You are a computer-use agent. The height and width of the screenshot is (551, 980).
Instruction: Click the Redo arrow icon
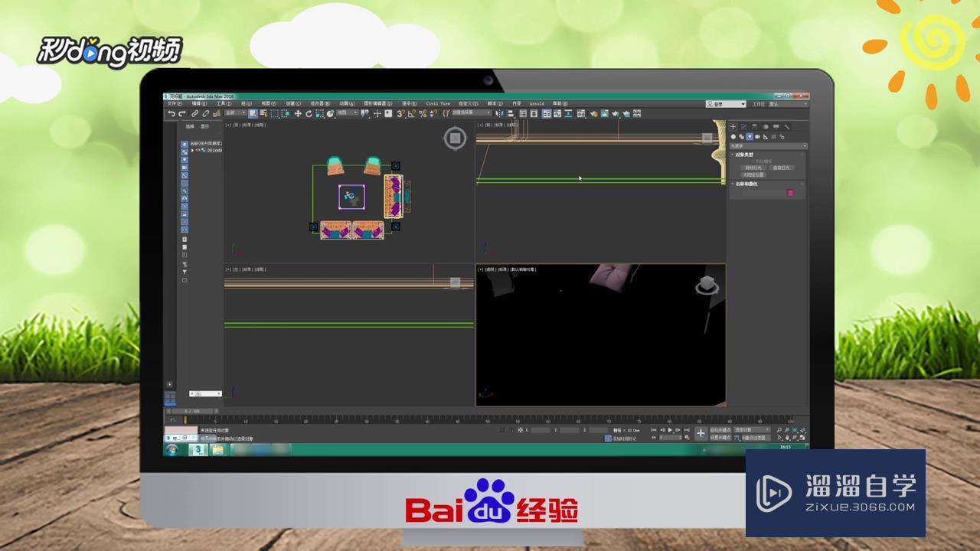pyautogui.click(x=182, y=113)
